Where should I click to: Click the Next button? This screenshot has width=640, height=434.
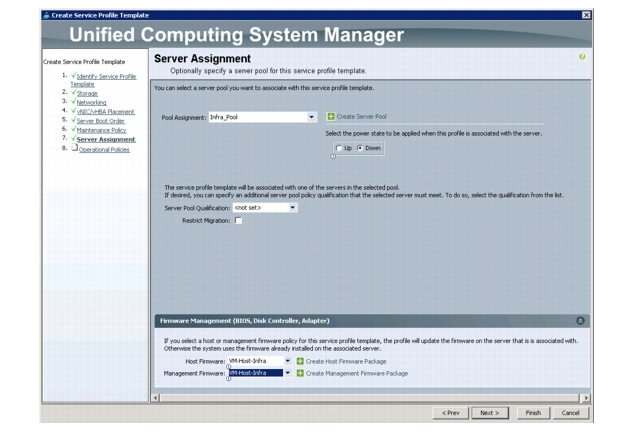(490, 413)
